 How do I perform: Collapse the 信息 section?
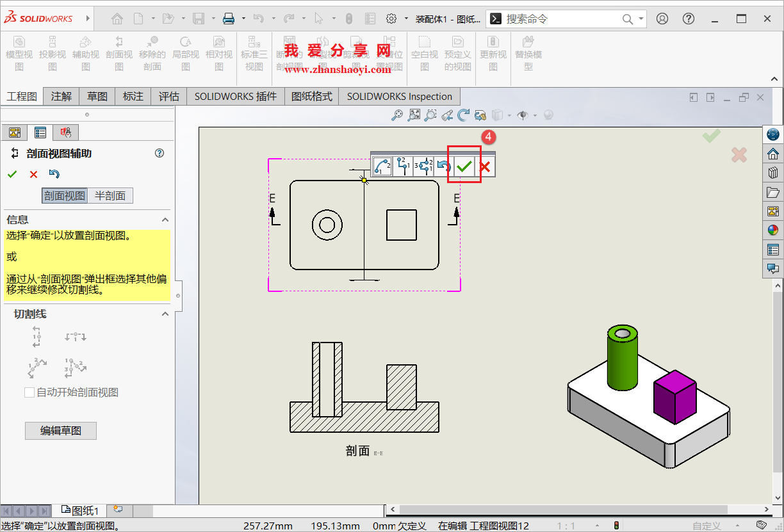point(165,220)
